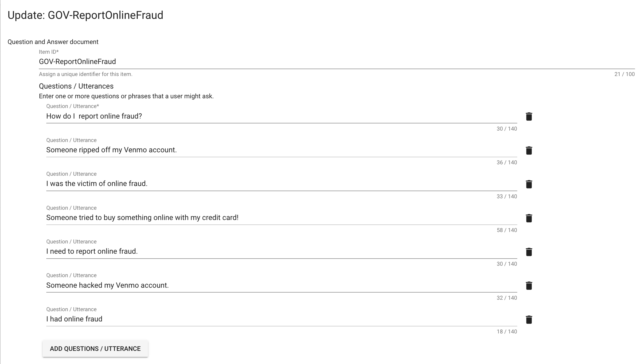Select the 'I was the victim of online fraud.' field
Screen dimensions: 639x364
point(281,184)
